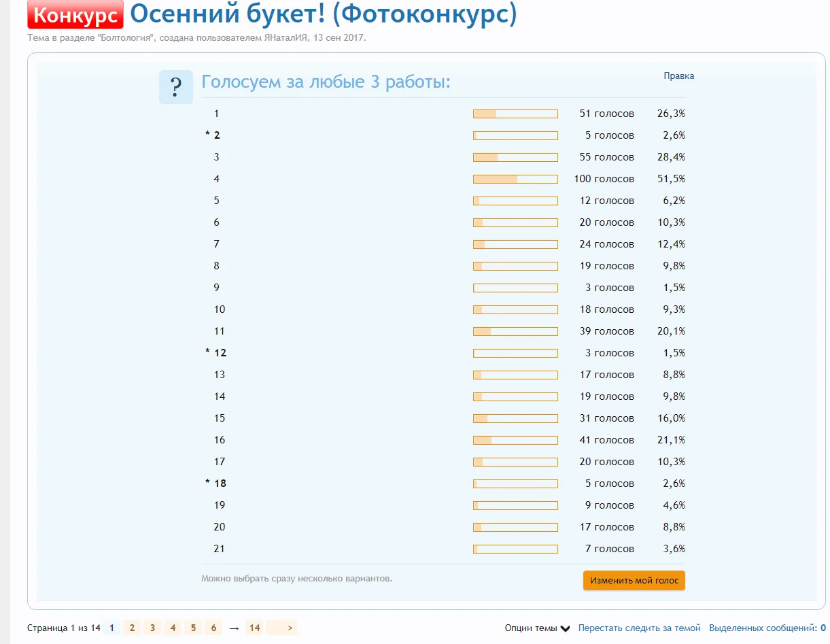The height and width of the screenshot is (644, 830).
Task: Jump to page 14 via pagination
Action: [254, 628]
